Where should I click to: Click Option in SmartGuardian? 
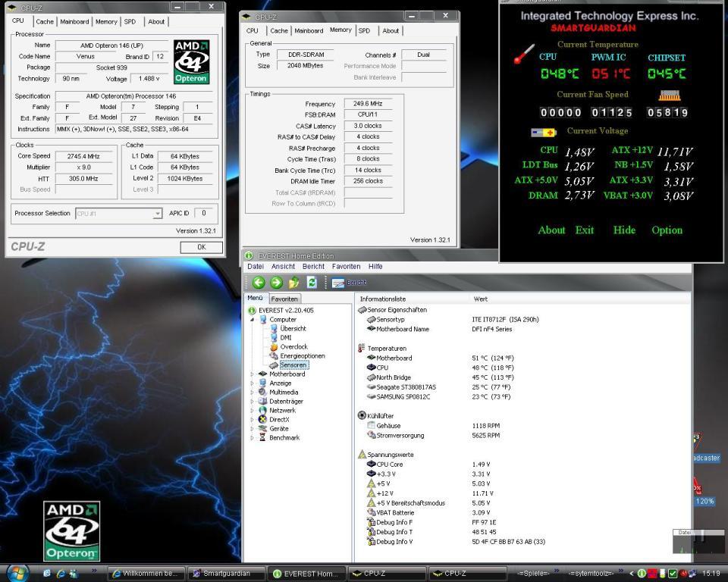pos(667,230)
